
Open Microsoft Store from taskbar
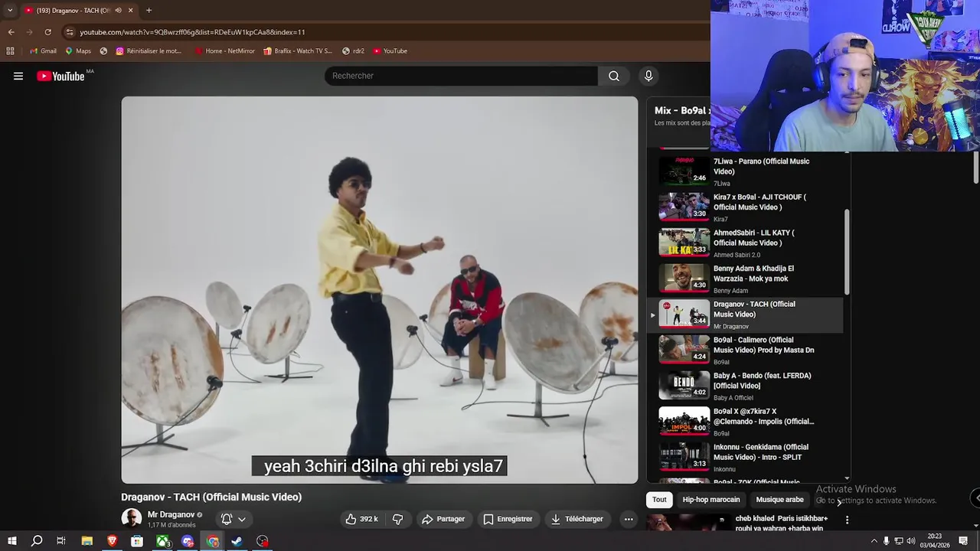pos(137,541)
